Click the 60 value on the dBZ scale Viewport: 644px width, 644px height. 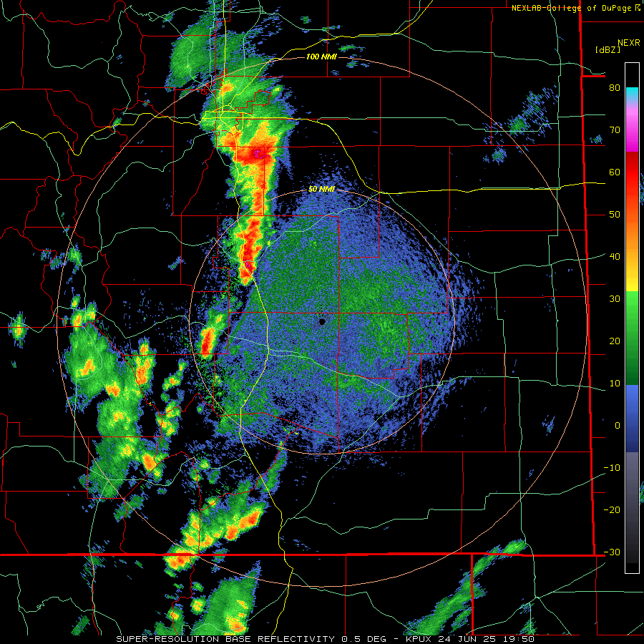point(615,172)
